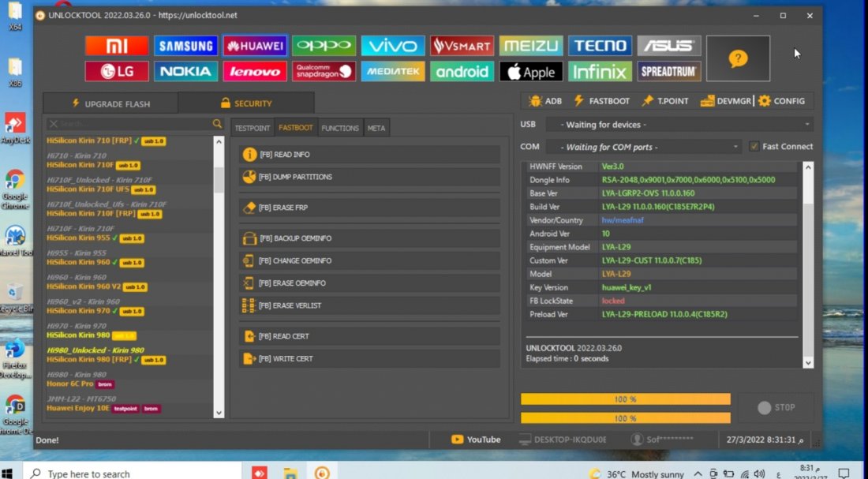Select the LG brand icon
Viewport: 868px width, 479px height.
(117, 72)
